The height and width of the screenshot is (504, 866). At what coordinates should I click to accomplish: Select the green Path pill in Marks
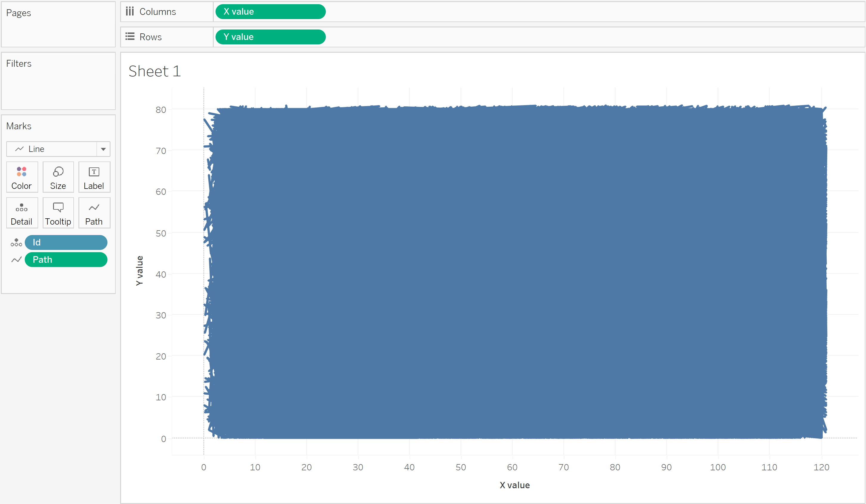(x=66, y=260)
